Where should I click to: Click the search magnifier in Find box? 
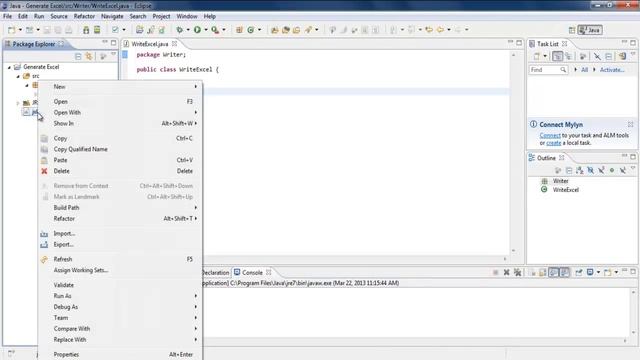click(563, 70)
